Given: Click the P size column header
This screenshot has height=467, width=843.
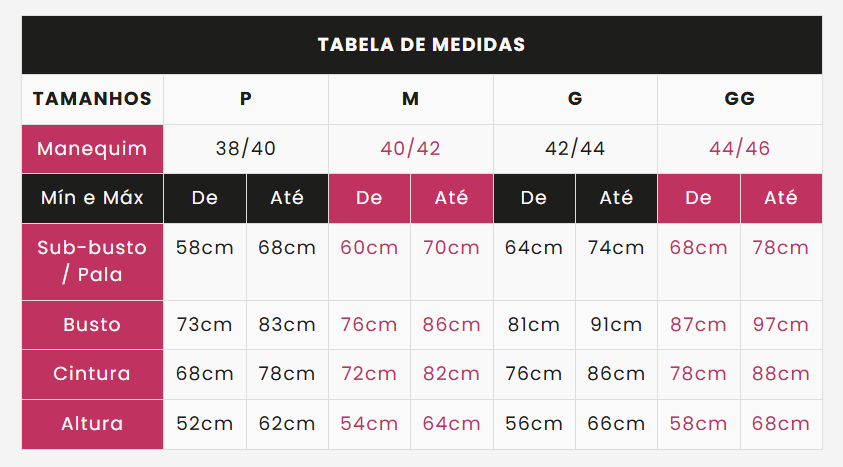Looking at the screenshot, I should point(246,99).
